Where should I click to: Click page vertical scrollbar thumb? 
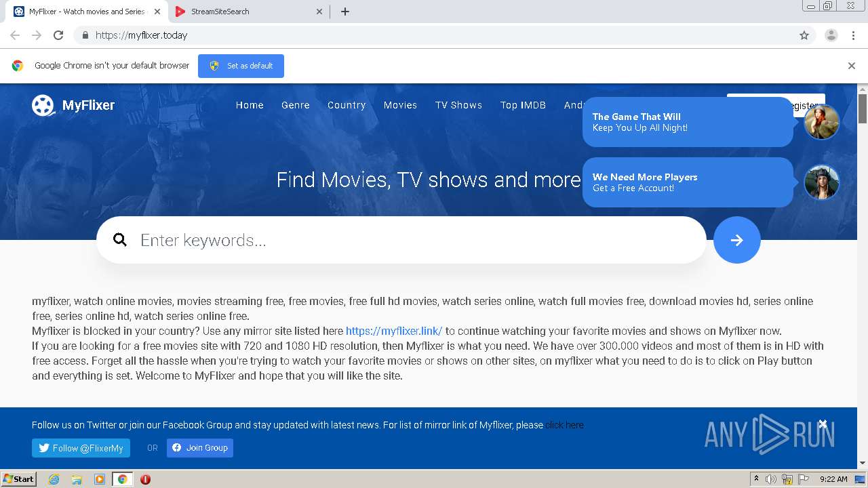[863, 108]
